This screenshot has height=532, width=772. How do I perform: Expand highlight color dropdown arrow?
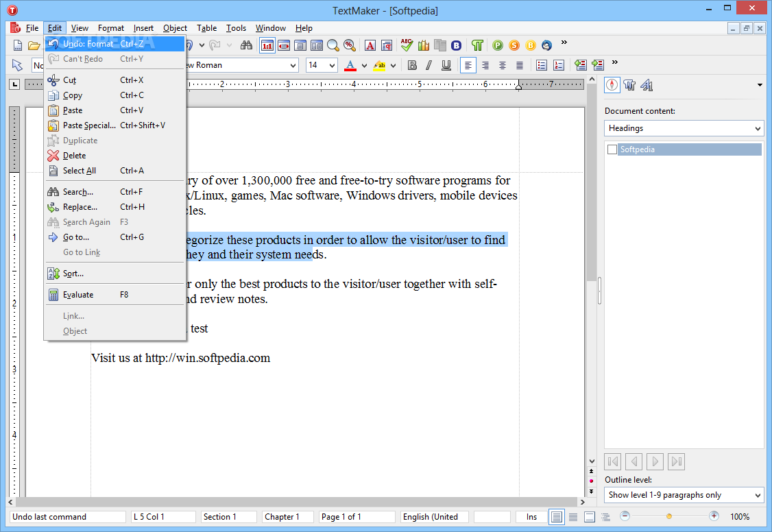click(x=393, y=65)
